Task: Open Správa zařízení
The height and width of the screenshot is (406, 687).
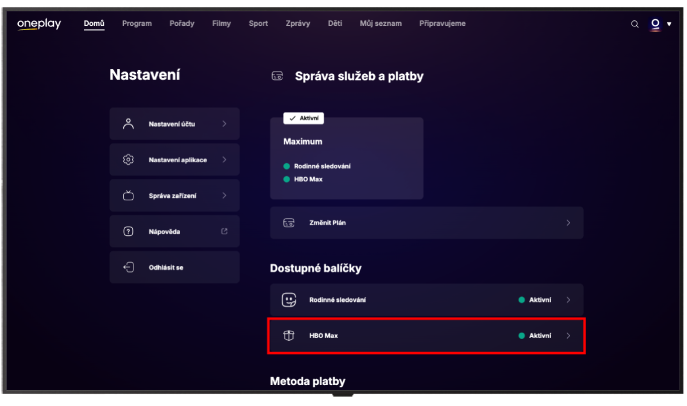Action: pyautogui.click(x=174, y=196)
